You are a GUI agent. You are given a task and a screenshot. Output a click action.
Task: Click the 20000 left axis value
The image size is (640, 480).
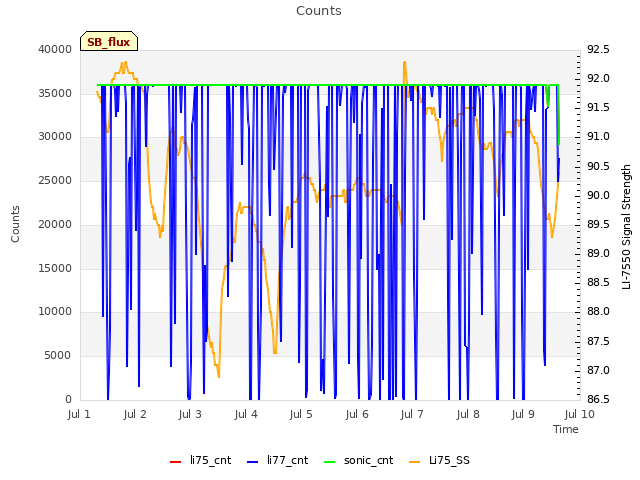(x=55, y=224)
